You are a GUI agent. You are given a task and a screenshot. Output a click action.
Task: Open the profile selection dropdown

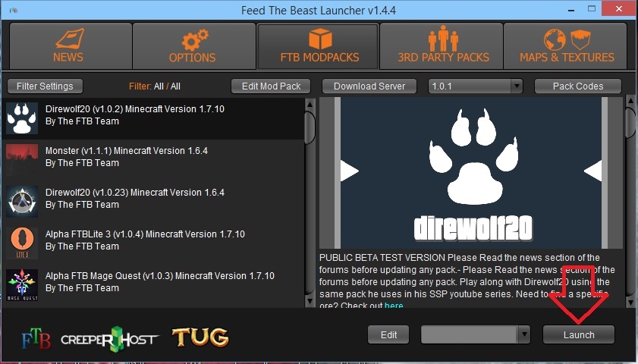tap(475, 334)
